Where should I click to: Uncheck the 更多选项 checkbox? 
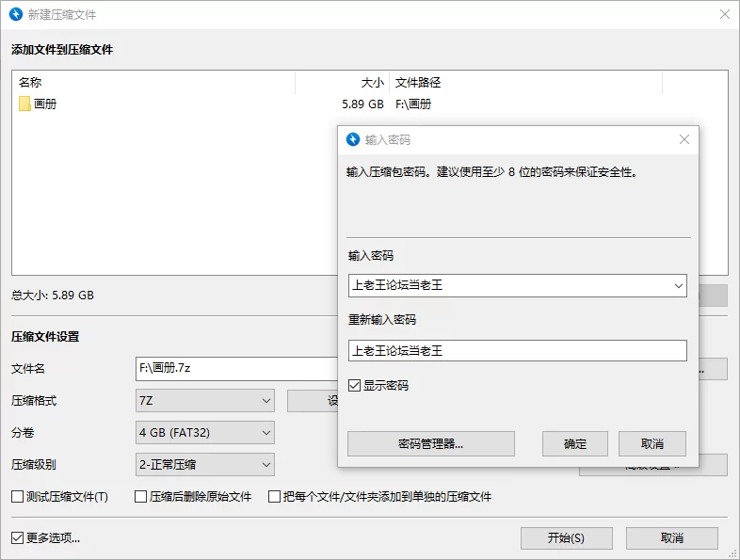click(17, 538)
